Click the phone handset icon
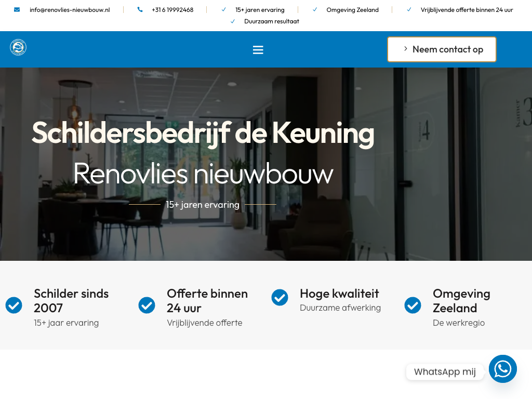Image resolution: width=532 pixels, height=399 pixels. pyautogui.click(x=140, y=10)
